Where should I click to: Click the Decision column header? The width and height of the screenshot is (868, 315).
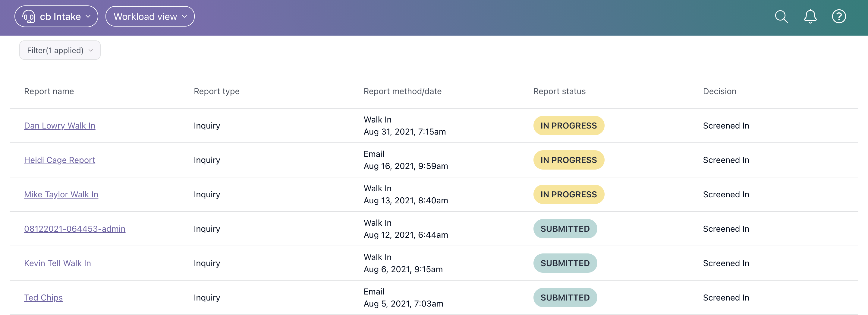719,91
